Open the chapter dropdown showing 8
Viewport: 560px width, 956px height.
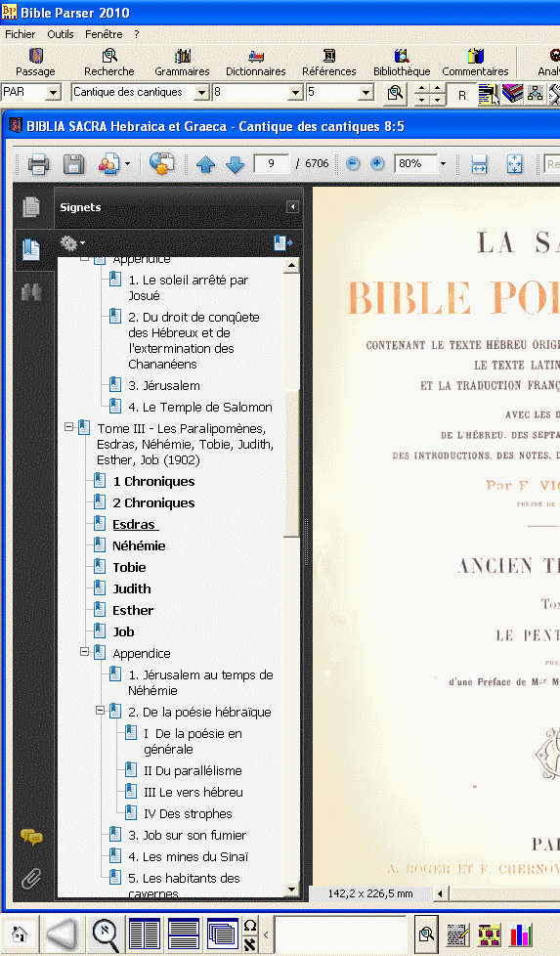[295, 93]
